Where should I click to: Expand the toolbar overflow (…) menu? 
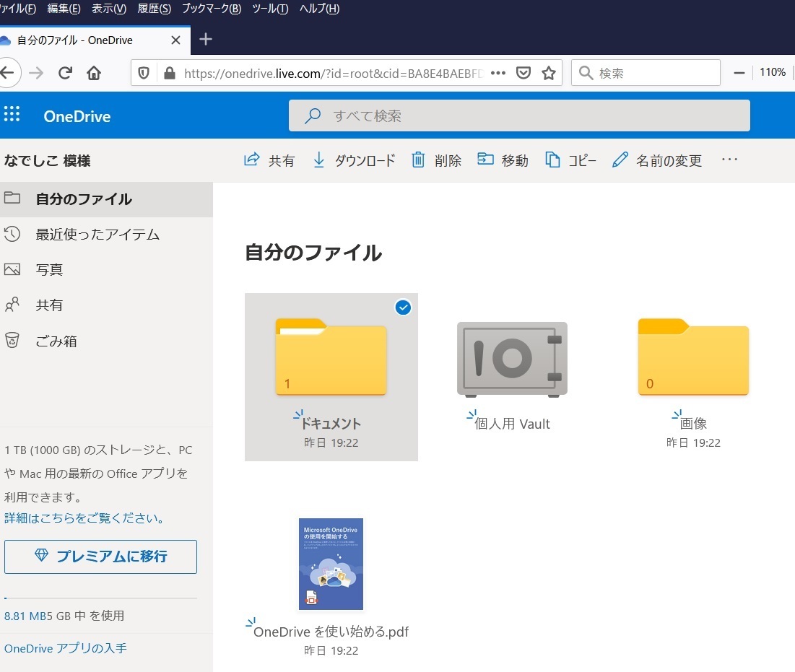(x=730, y=160)
